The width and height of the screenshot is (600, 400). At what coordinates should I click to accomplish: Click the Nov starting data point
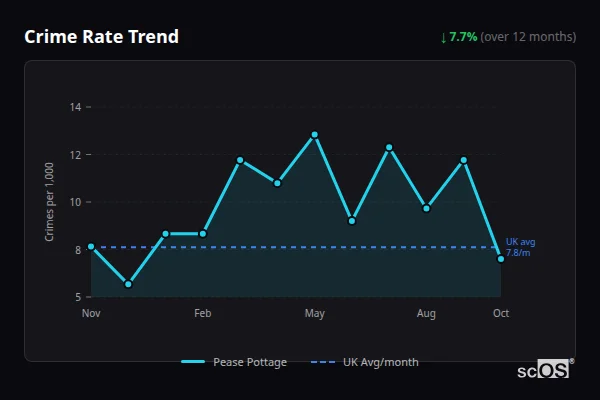(91, 247)
